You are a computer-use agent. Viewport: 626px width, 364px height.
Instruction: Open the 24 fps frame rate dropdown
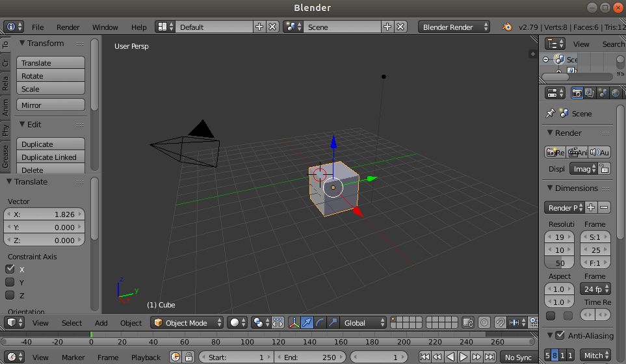point(595,289)
